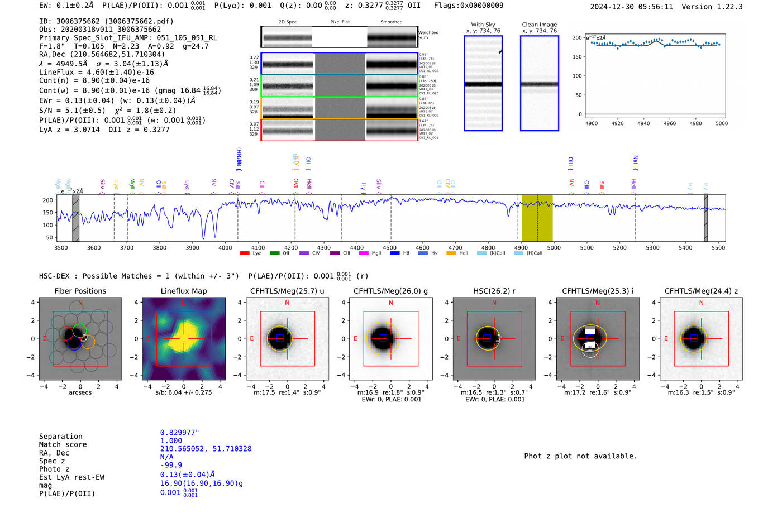Select the HSC(26.2) r cutout

494,338
